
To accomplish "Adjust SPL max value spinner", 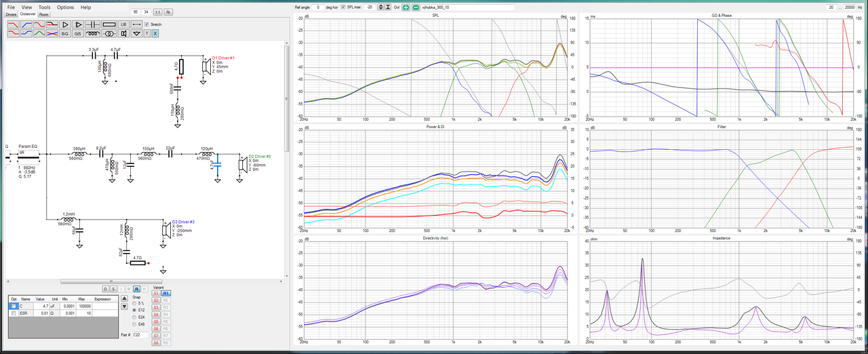I will pyautogui.click(x=380, y=7).
